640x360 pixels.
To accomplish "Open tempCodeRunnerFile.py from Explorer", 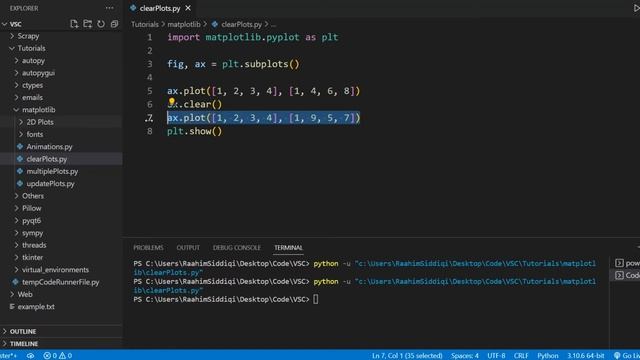I will (x=61, y=282).
